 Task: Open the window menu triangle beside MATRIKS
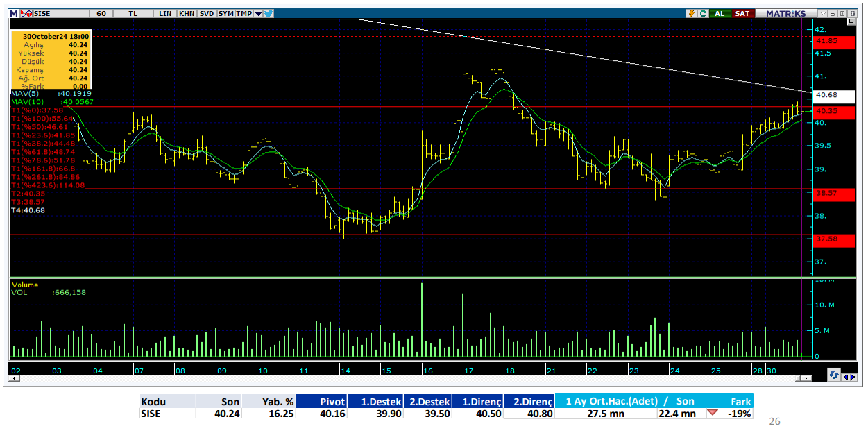[x=823, y=13]
